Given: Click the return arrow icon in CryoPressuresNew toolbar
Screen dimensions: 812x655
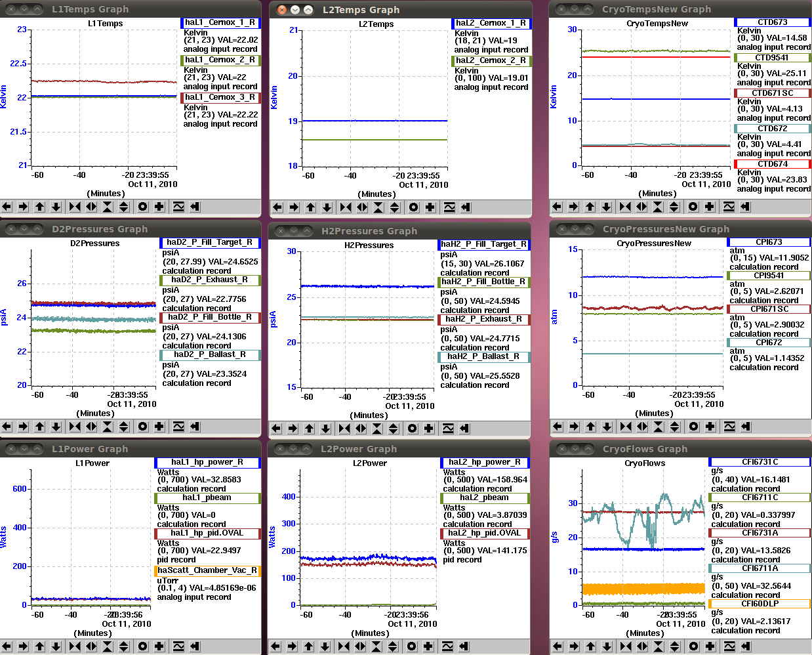Looking at the screenshot, I should (x=746, y=427).
